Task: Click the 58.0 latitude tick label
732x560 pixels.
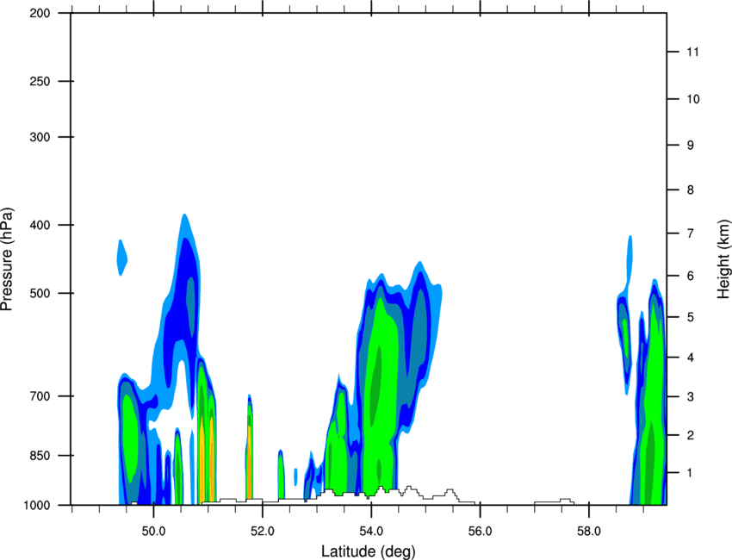Action: tap(589, 532)
